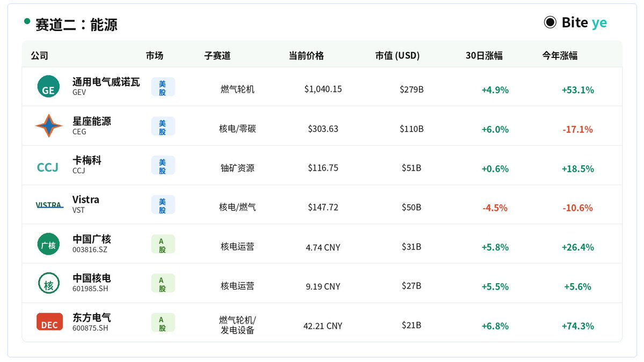This screenshot has height=362, width=644.
Task: Select company name 中国核电
Action: 92,278
